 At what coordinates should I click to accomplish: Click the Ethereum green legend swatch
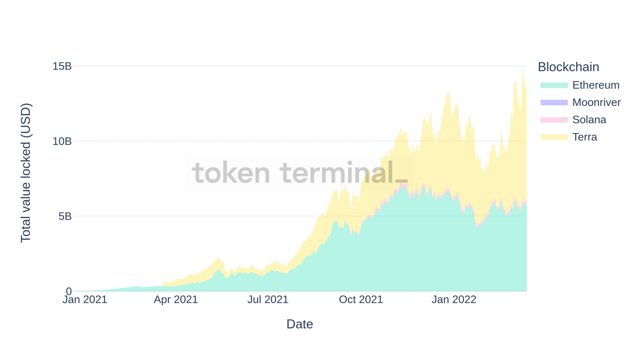point(554,85)
